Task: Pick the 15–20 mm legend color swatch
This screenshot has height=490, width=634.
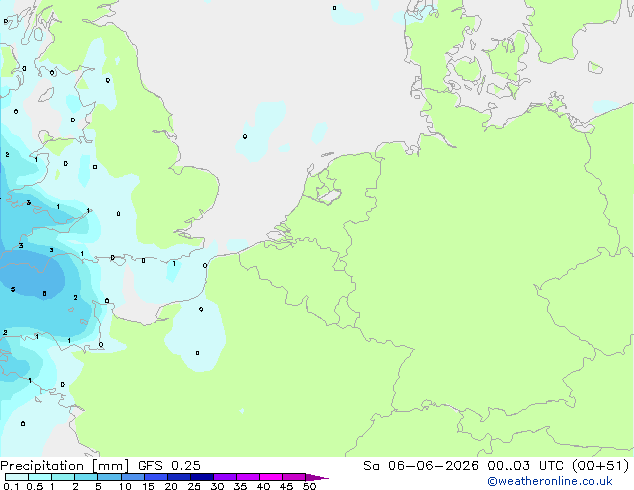Action: 155,477
